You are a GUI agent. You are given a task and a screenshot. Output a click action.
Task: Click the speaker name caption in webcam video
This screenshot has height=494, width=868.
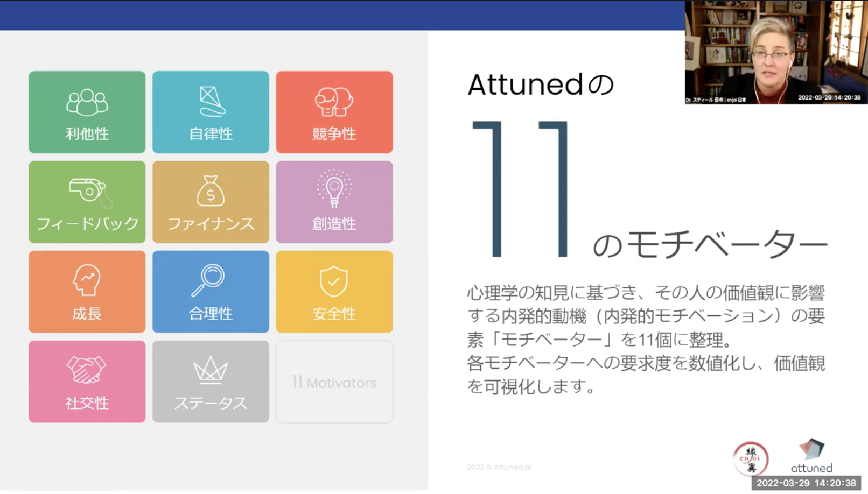(x=716, y=100)
